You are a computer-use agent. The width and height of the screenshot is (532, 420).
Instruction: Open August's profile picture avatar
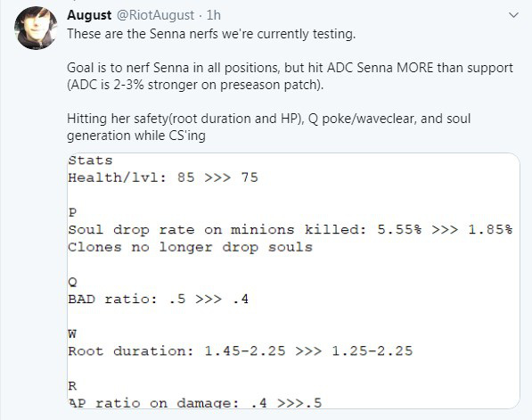click(36, 28)
